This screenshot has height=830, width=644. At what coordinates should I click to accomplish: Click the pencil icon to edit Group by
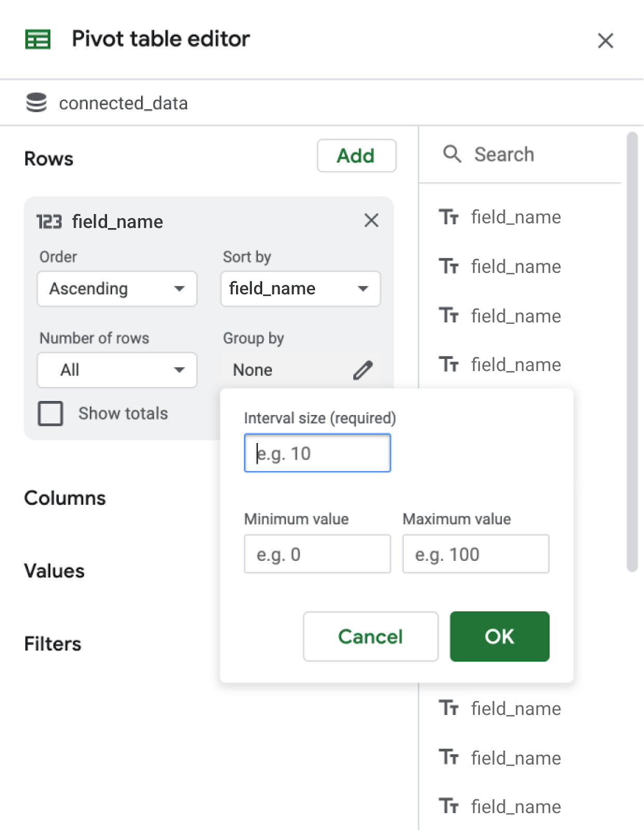(x=363, y=370)
